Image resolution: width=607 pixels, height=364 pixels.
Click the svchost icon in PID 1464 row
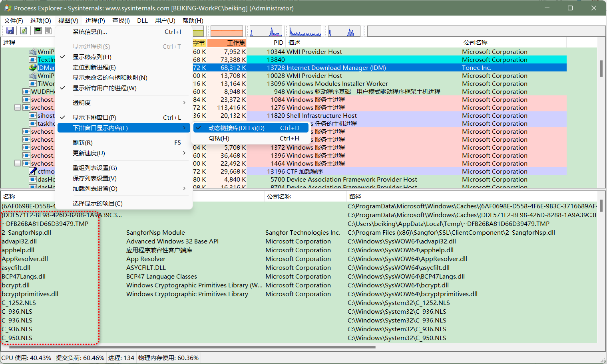point(27,164)
